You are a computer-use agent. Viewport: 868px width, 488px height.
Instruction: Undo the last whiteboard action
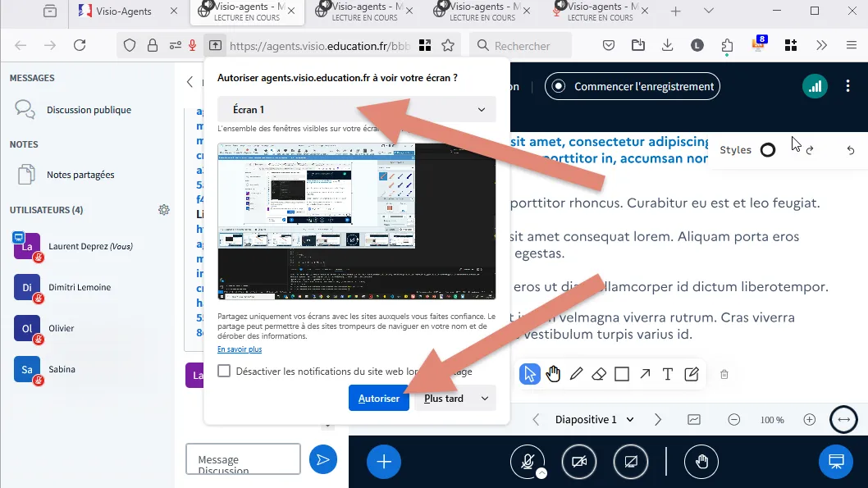pos(851,150)
